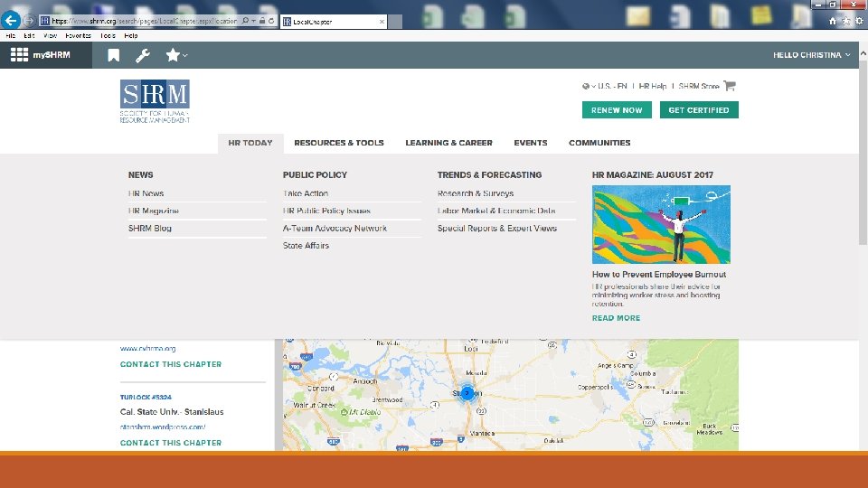
Task: Click CONTACT THIS CHAPTER under Turlock
Action: coord(171,443)
